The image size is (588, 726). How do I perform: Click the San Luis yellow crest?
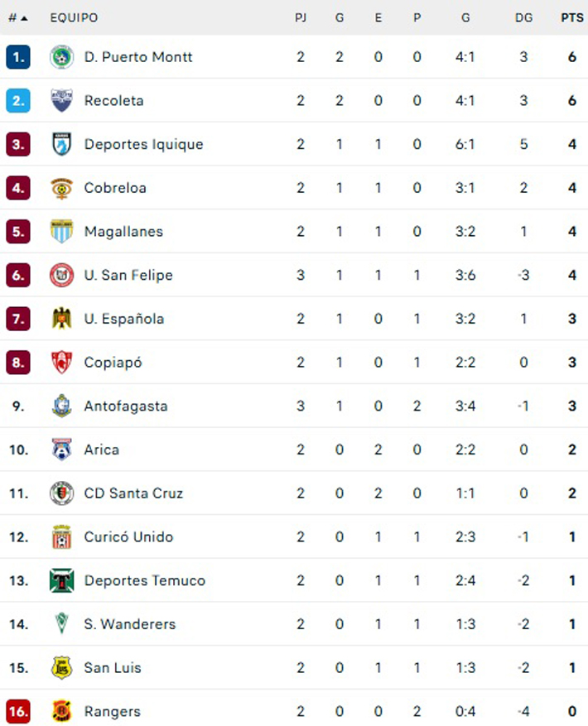[x=61, y=668]
